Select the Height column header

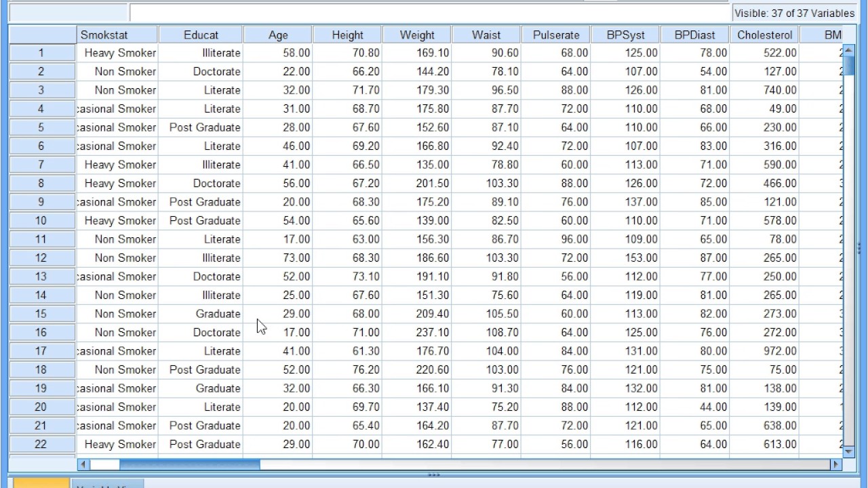pos(348,35)
